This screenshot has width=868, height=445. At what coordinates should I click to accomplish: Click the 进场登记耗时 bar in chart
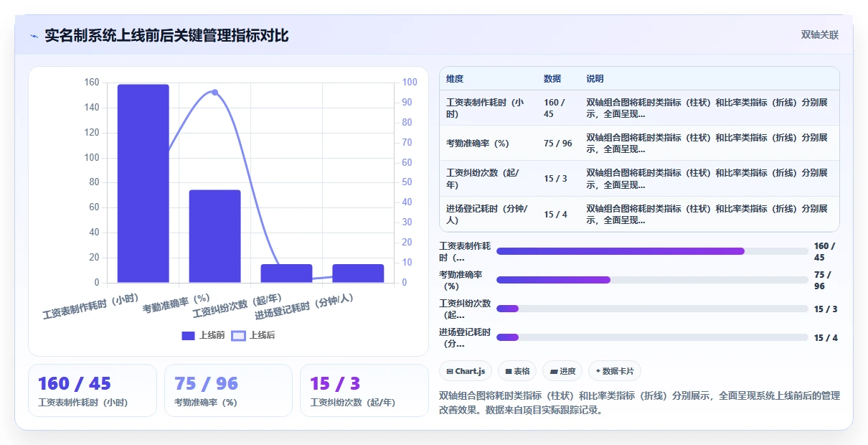point(359,273)
